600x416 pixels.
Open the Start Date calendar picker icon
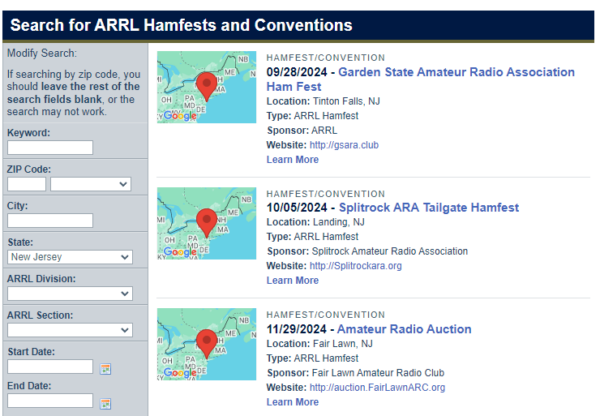tap(106, 369)
